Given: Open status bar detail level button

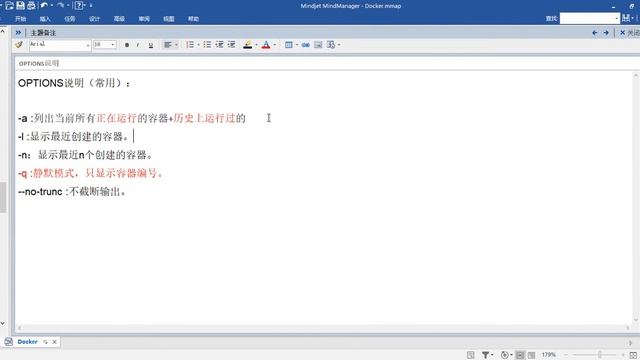Looking at the screenshot, I should (505, 355).
